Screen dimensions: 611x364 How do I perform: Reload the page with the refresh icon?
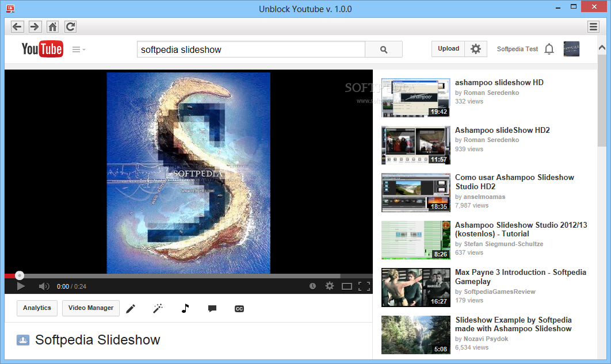(70, 27)
